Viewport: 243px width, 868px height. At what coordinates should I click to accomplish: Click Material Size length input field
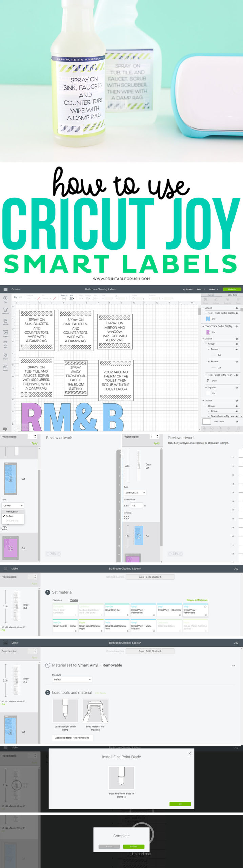click(x=136, y=505)
